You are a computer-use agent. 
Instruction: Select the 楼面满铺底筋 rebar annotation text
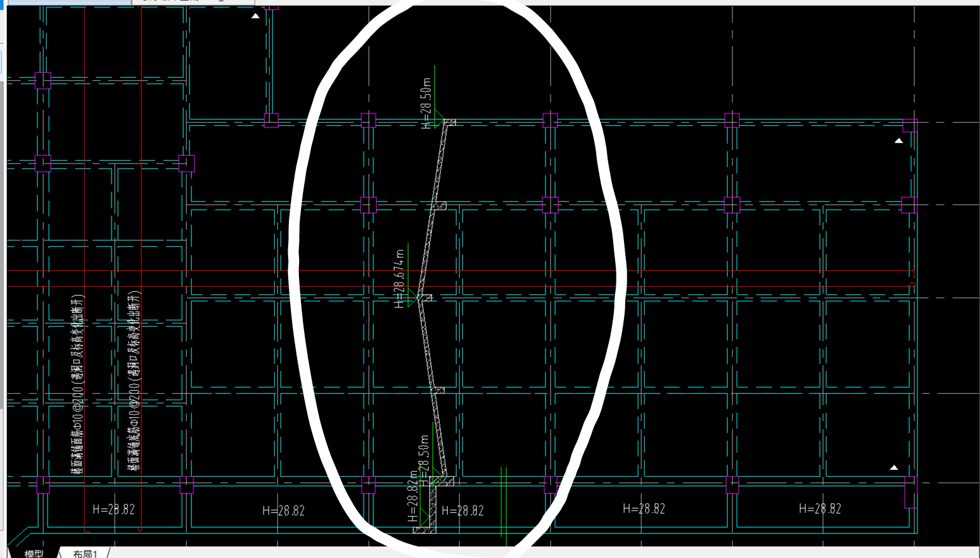133,381
